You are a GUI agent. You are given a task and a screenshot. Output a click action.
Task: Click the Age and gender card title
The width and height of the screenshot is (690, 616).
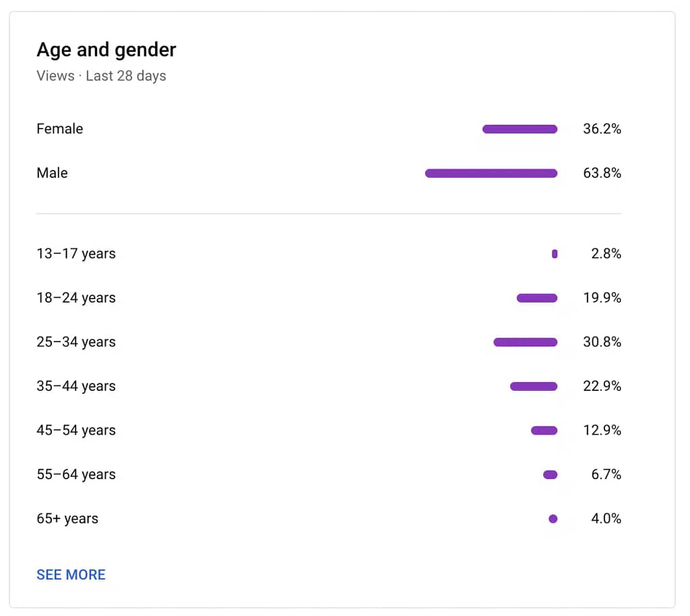pos(106,50)
